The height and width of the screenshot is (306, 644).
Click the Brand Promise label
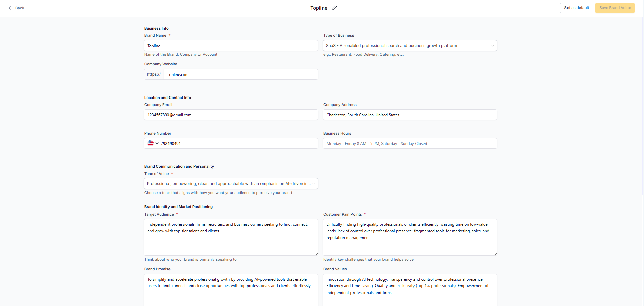[157, 269]
